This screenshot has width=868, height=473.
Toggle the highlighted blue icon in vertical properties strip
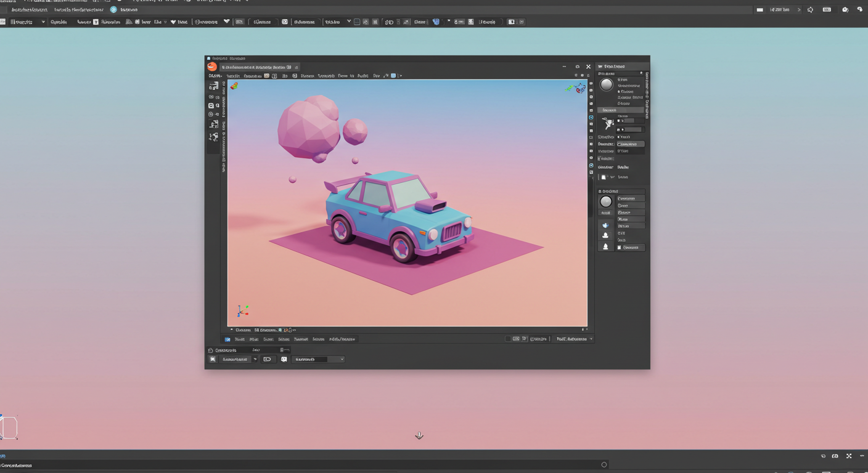(591, 117)
